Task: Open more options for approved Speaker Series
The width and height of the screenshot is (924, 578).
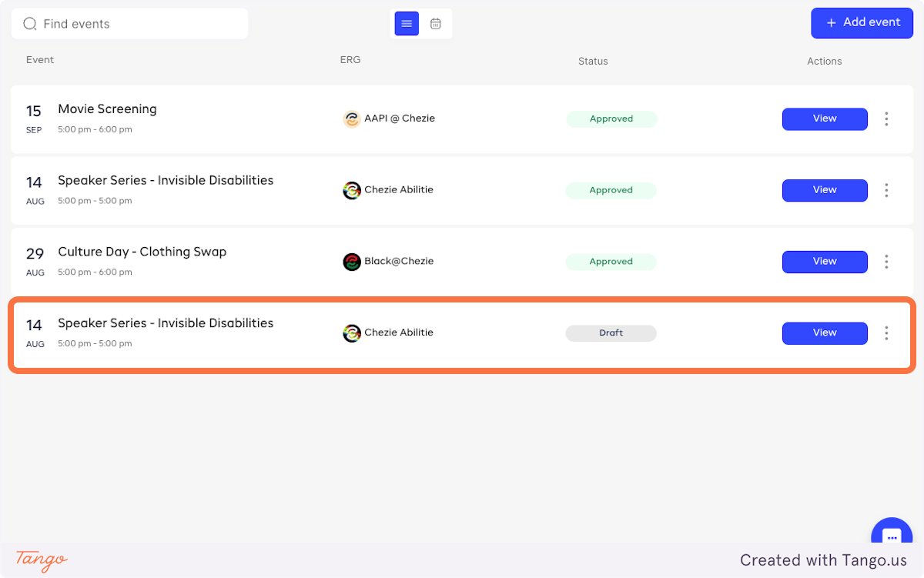Action: tap(886, 190)
